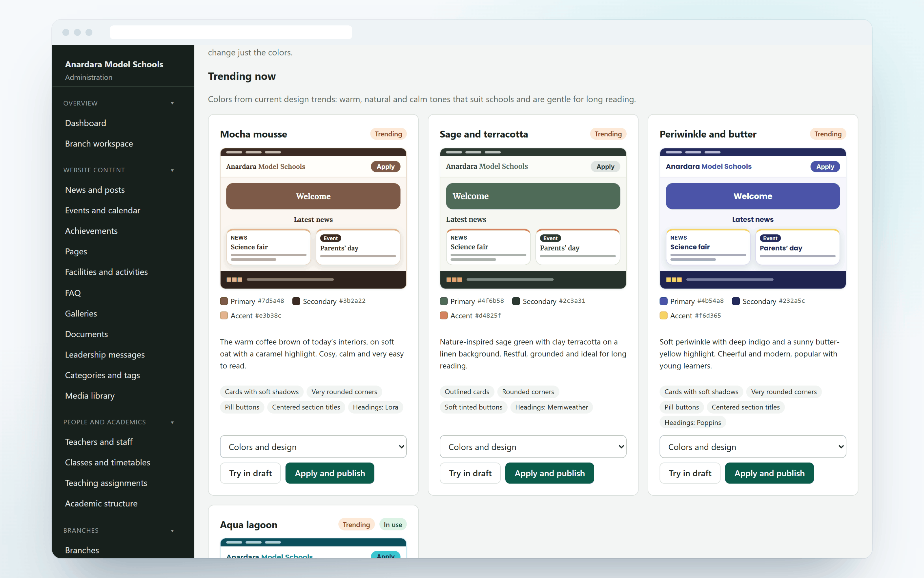This screenshot has width=924, height=578.
Task: Click Try in draft for Sage and terracotta
Action: [x=470, y=473]
